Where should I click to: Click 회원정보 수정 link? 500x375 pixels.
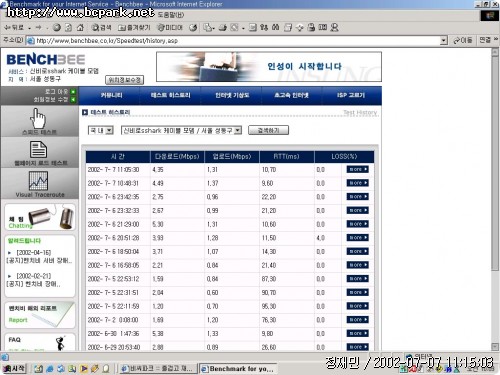[50, 99]
